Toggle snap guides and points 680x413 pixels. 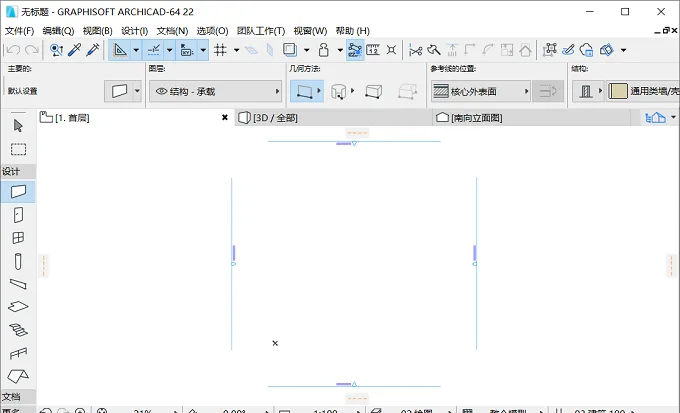154,50
